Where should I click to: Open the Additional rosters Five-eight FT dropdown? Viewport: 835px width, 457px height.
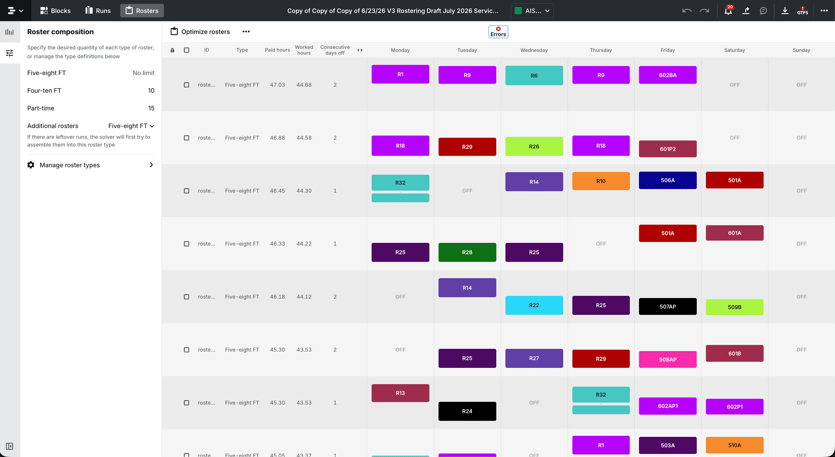131,126
